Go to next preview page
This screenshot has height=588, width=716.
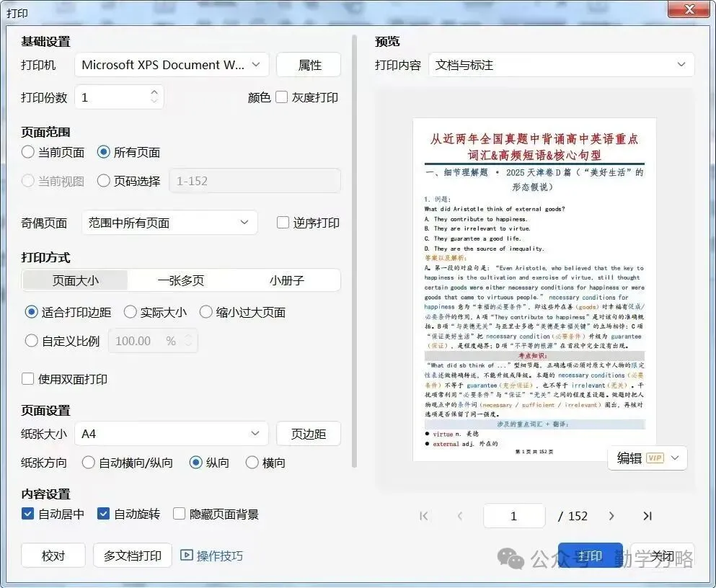[611, 516]
